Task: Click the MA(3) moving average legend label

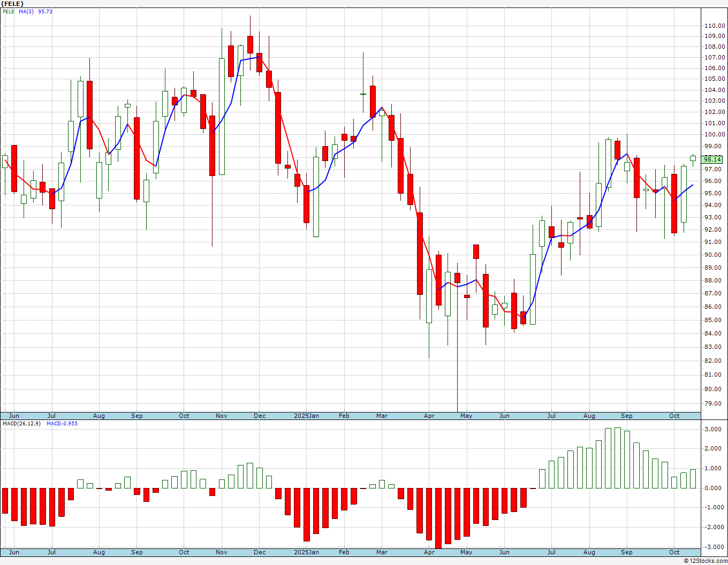Action: [26, 11]
